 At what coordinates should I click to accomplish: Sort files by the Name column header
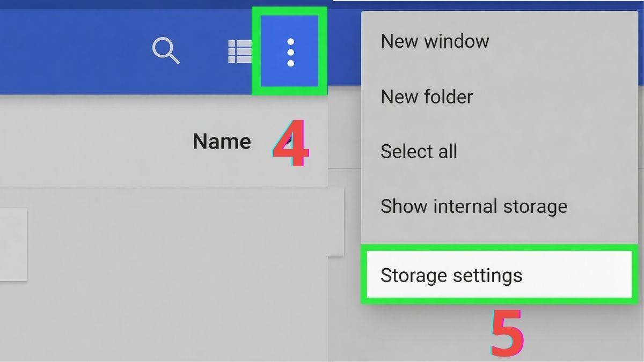pos(222,142)
